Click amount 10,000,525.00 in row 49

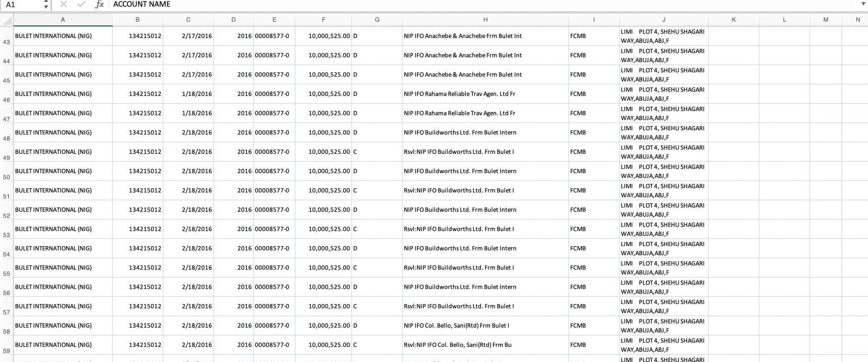pos(329,152)
